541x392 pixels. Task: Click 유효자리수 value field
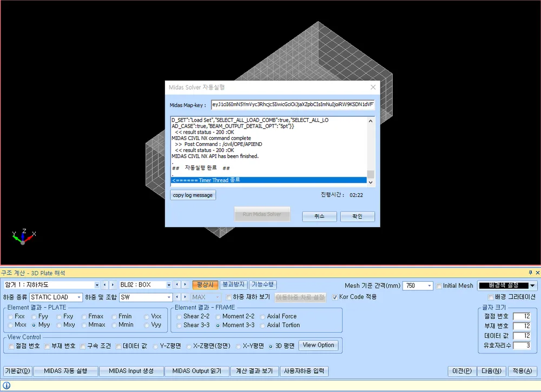(x=522, y=346)
